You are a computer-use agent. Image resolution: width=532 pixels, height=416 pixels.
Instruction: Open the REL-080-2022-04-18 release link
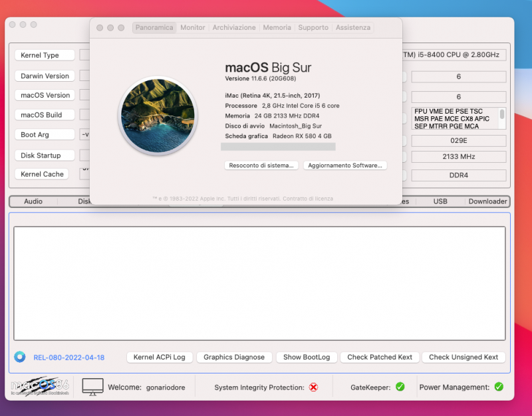pyautogui.click(x=69, y=358)
